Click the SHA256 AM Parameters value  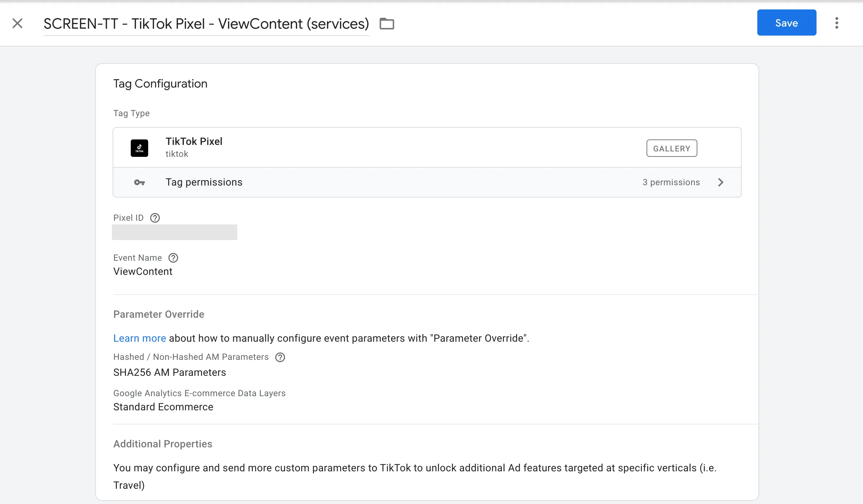point(170,372)
